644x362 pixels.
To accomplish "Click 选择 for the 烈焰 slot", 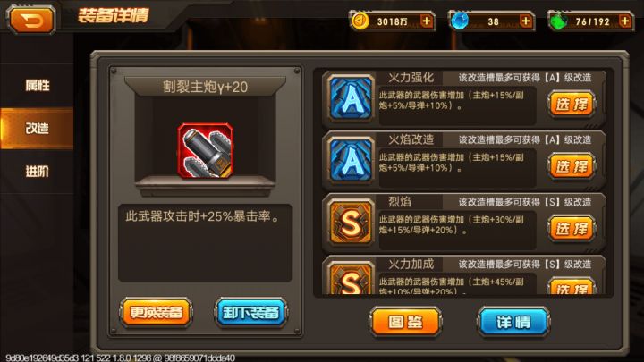I will coord(572,228).
